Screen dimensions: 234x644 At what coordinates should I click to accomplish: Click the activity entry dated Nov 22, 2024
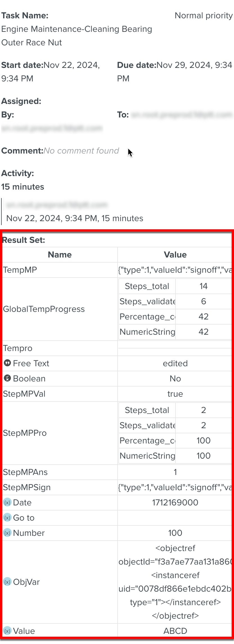tap(75, 218)
